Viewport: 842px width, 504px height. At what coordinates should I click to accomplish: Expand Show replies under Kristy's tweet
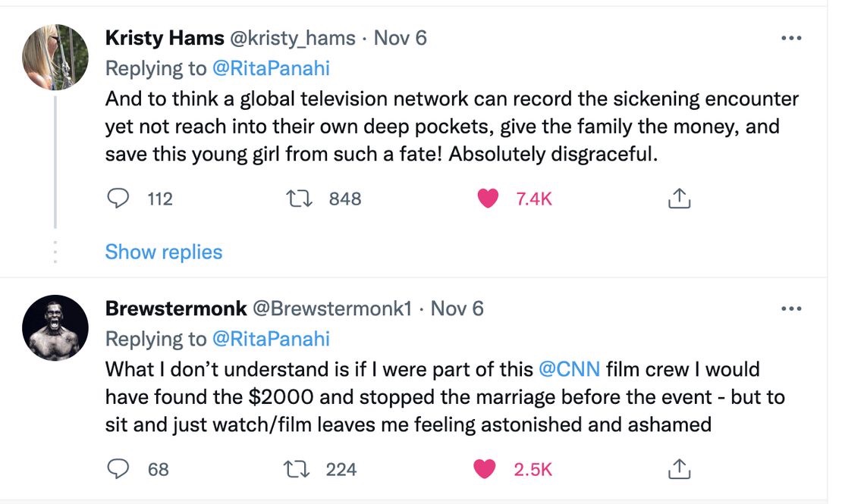(x=164, y=252)
